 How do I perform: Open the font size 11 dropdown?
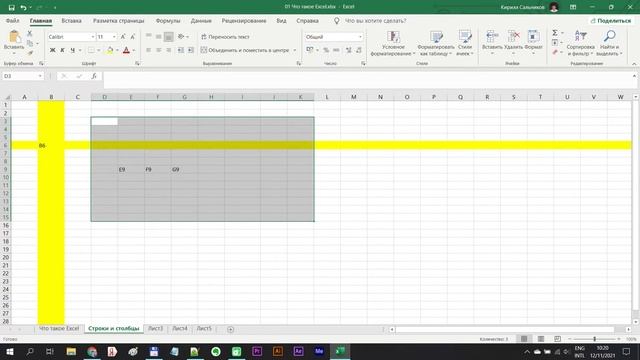pos(114,37)
